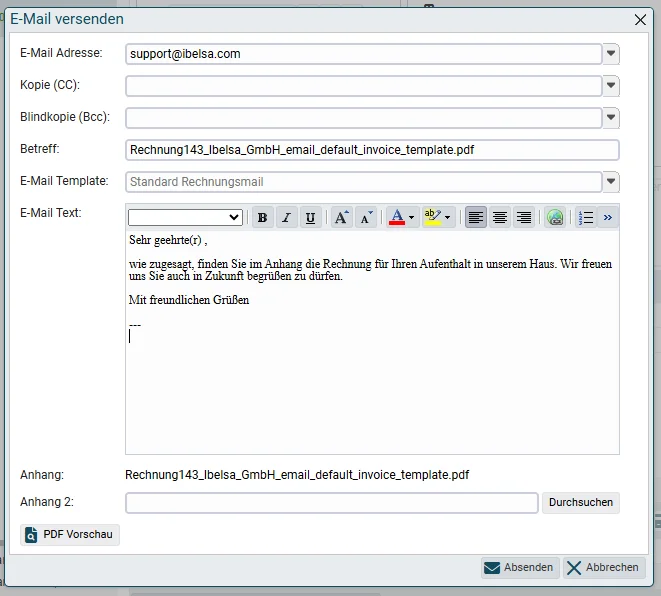
Task: Underline the selected email text
Action: tap(311, 217)
